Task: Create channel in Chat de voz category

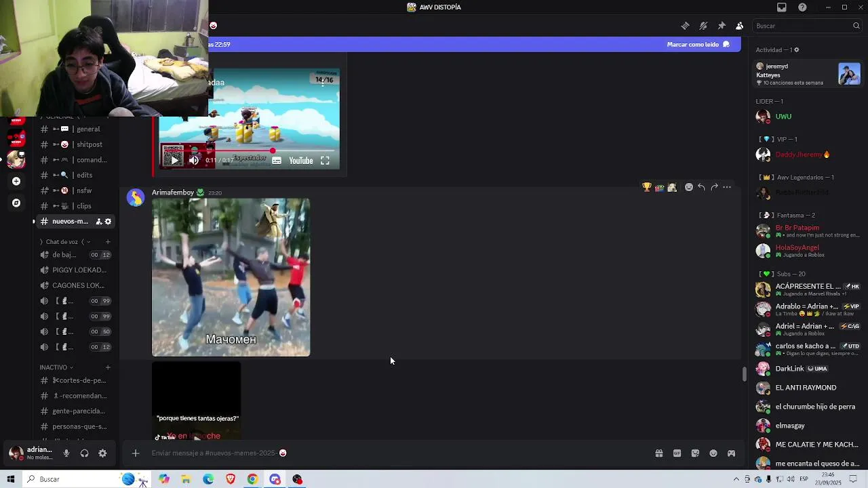Action: point(108,242)
